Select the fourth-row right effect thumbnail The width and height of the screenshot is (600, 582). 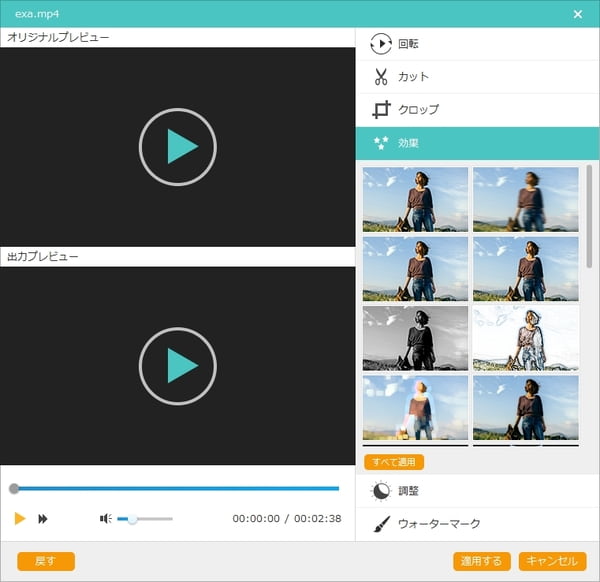525,408
